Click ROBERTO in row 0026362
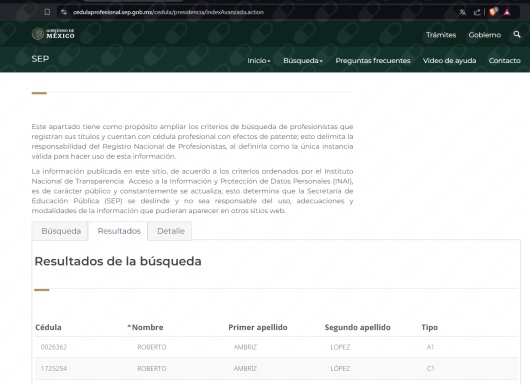This screenshot has height=385, width=530. 152,347
